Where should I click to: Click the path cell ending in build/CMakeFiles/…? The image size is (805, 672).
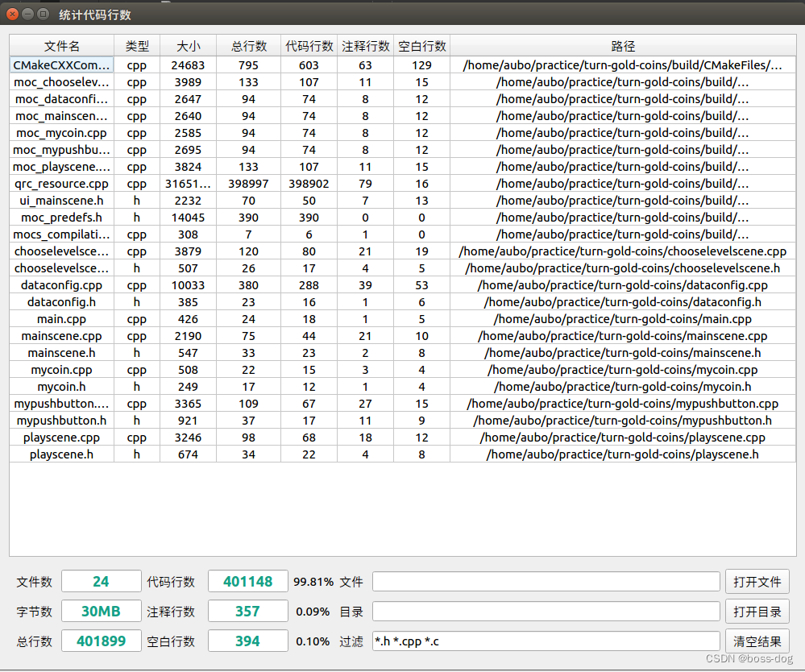coord(623,65)
